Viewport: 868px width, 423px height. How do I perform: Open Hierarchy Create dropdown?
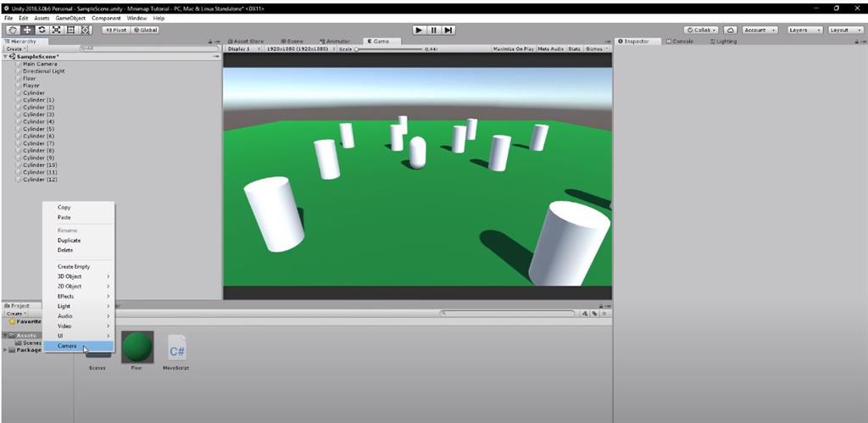click(15, 48)
